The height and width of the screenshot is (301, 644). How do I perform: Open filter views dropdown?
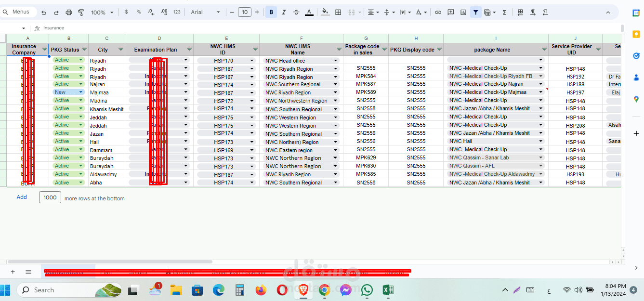pos(490,12)
